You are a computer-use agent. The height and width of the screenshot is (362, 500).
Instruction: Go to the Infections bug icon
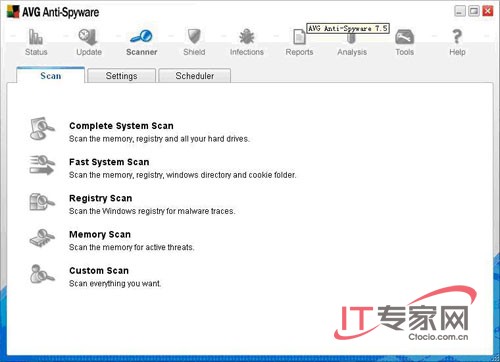[247, 36]
